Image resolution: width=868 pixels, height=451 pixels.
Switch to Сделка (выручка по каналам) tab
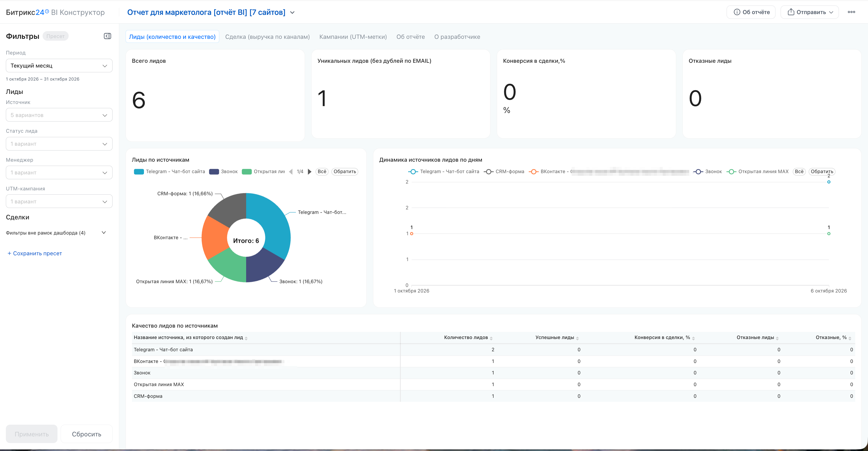[267, 37]
